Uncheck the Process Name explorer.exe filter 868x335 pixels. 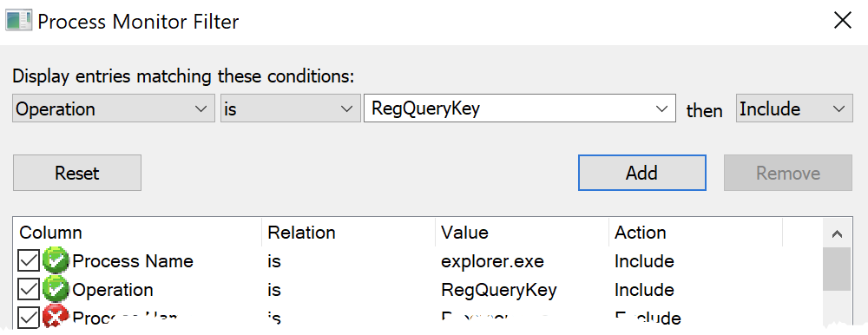(x=29, y=261)
